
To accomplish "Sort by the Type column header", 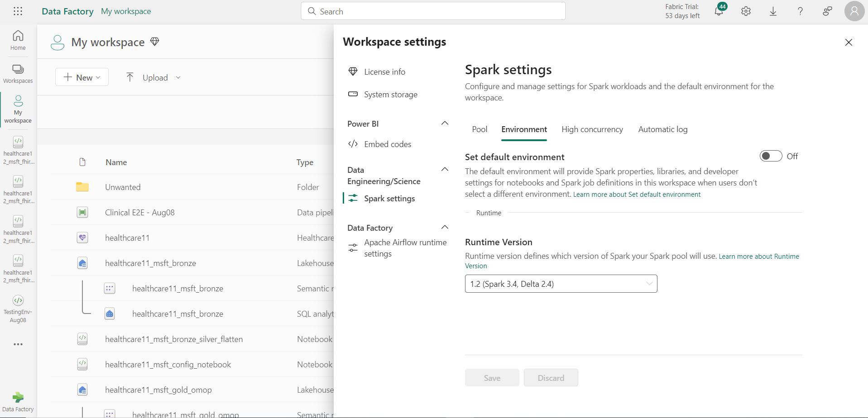I will (x=305, y=162).
